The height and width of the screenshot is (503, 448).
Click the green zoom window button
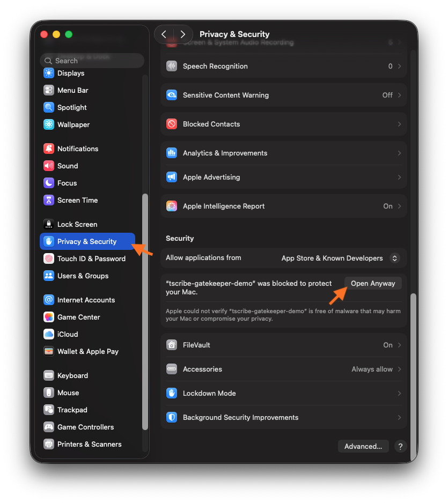click(69, 34)
